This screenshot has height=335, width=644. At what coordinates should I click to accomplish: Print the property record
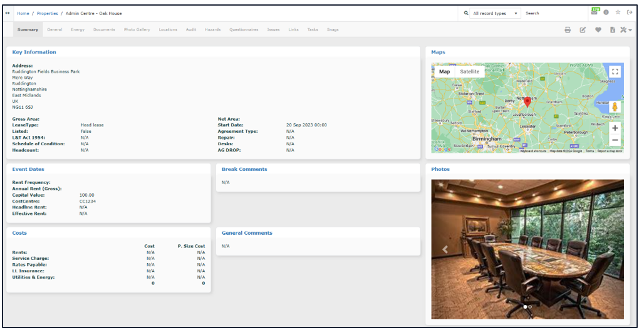[568, 30]
